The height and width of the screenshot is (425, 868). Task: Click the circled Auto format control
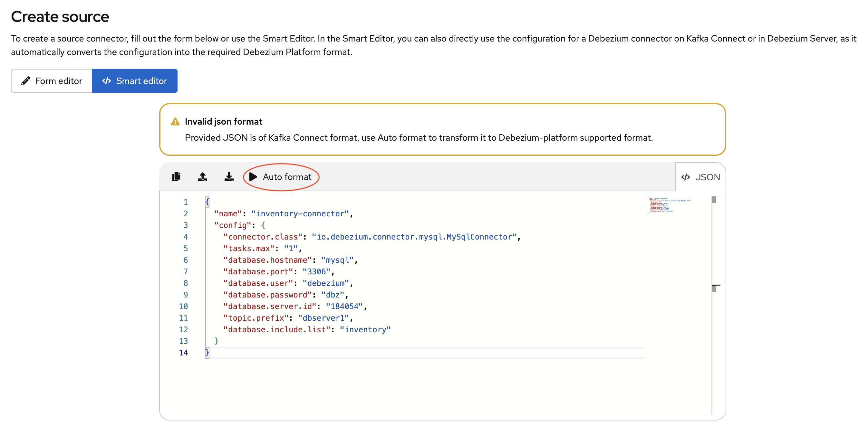point(282,176)
